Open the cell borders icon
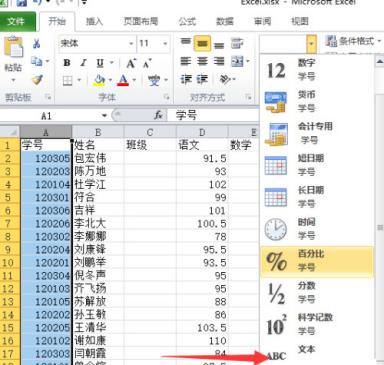The width and height of the screenshot is (384, 365). coord(68,81)
